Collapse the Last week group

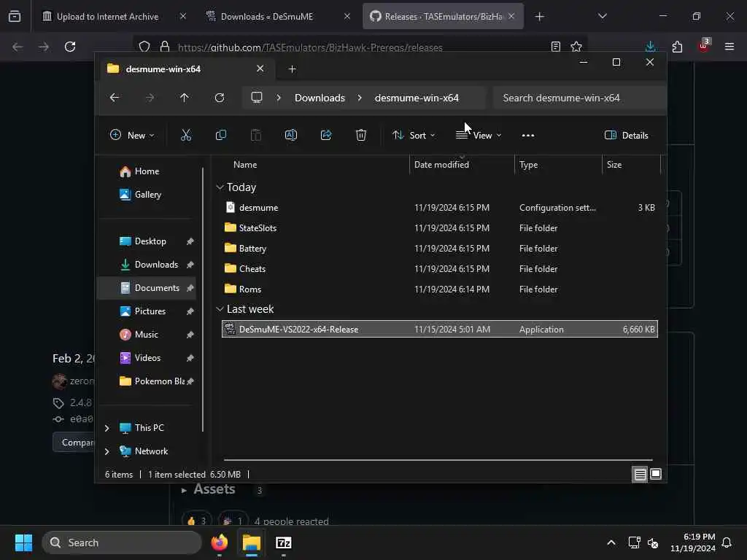coord(220,309)
